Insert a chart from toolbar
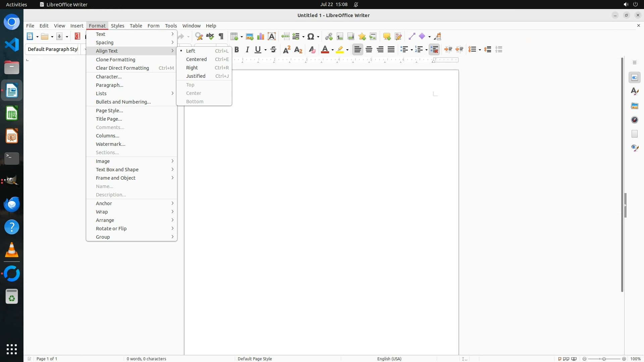644x362 pixels. tap(261, 37)
